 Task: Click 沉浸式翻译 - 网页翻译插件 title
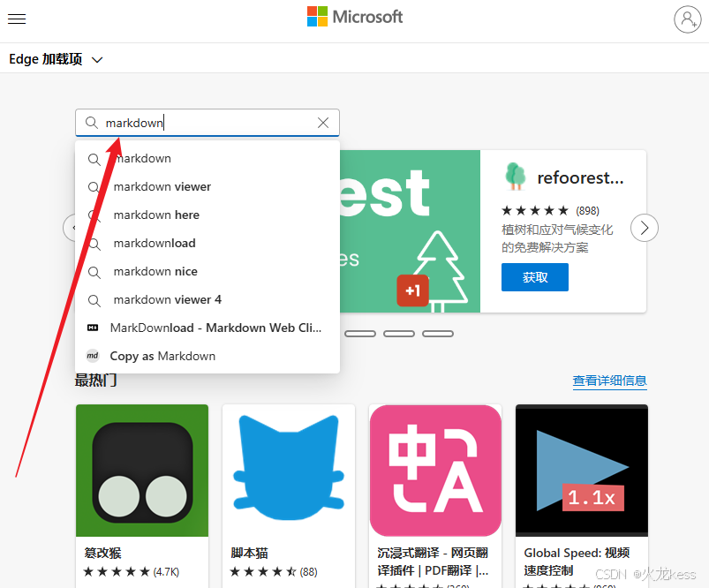434,562
